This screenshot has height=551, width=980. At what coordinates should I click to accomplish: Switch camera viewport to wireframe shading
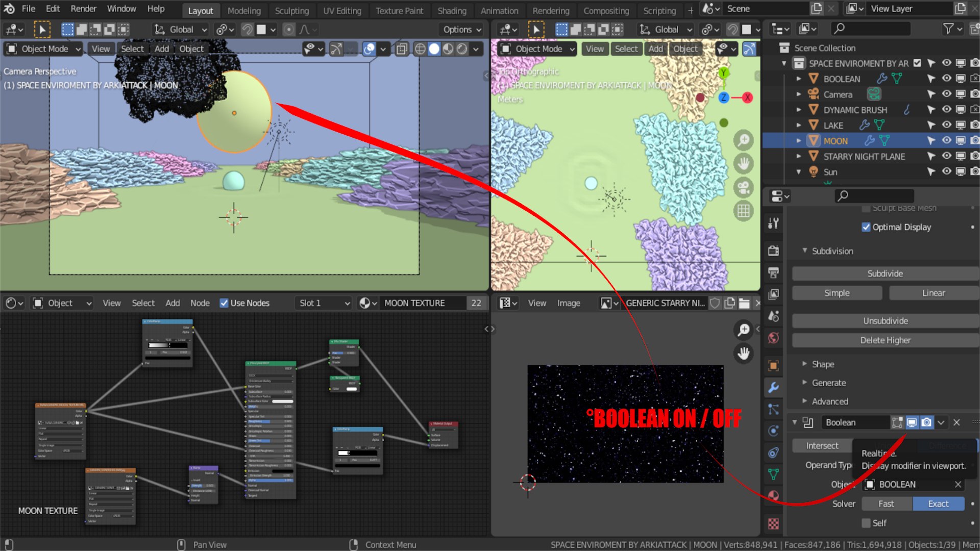point(420,49)
